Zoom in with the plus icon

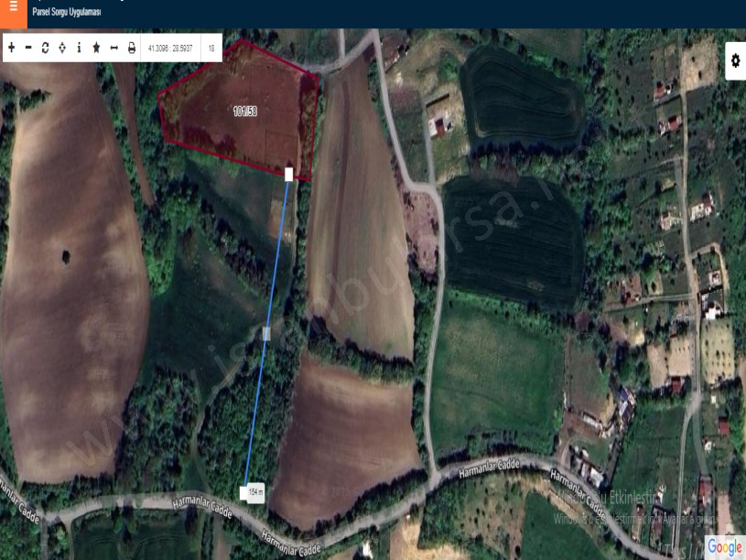11,48
